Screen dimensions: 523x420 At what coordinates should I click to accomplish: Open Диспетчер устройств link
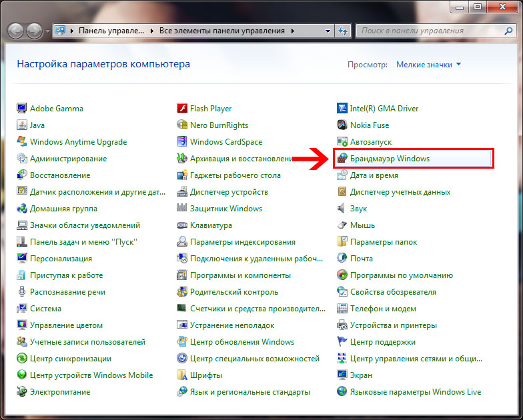229,192
